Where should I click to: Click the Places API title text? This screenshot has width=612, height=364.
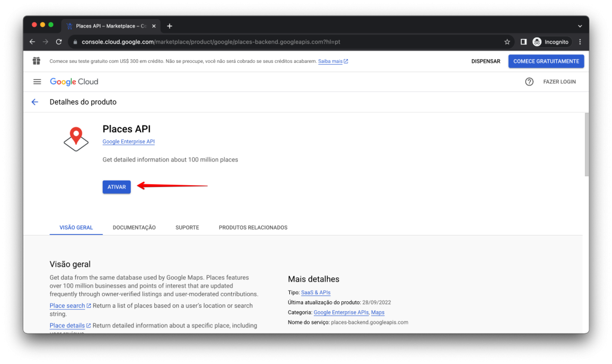[127, 129]
